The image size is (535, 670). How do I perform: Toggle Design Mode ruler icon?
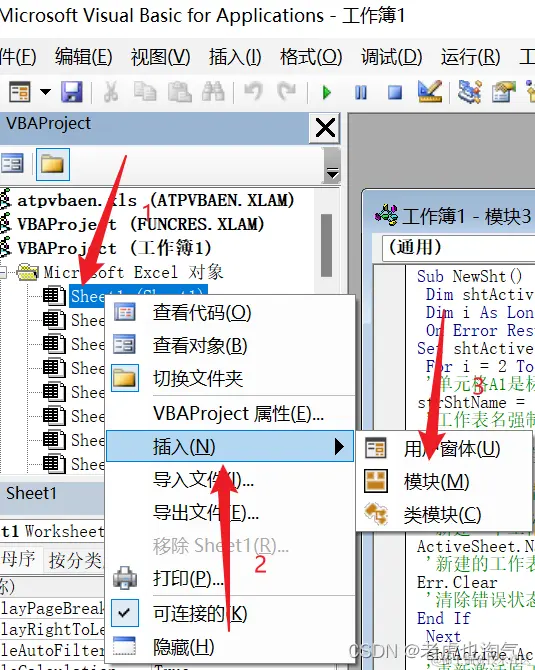pos(429,91)
